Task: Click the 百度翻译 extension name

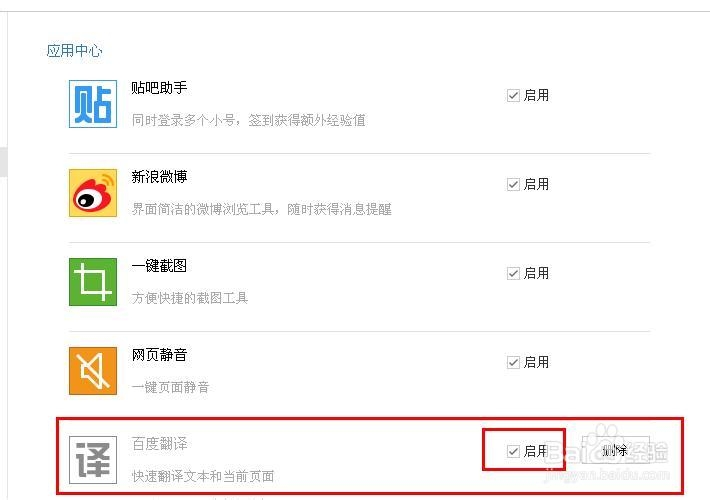Action: click(x=159, y=444)
